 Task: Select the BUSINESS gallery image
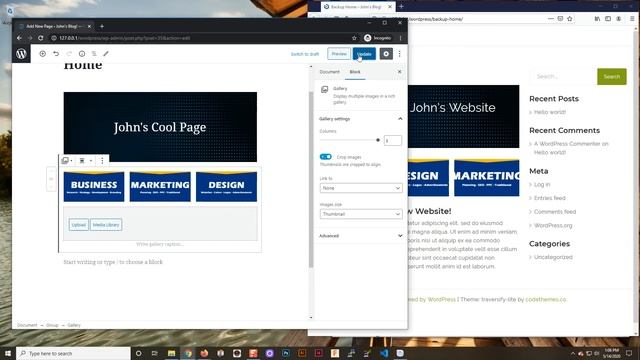point(94,187)
